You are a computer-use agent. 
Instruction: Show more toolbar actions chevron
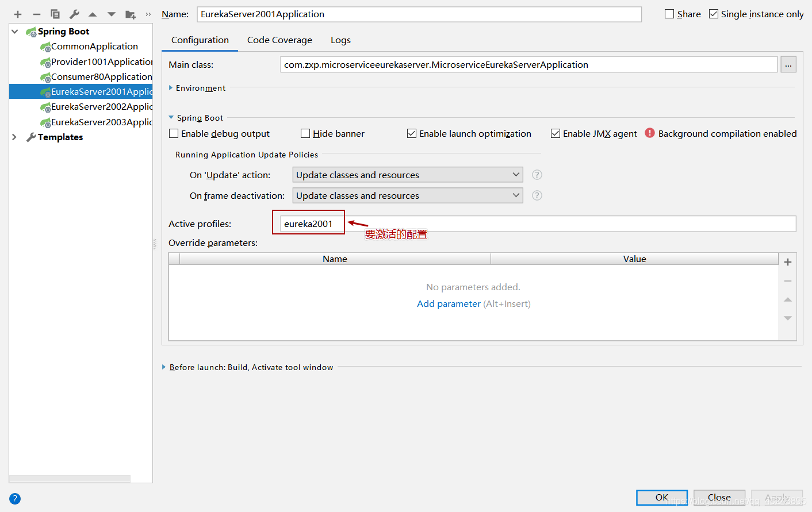(148, 14)
